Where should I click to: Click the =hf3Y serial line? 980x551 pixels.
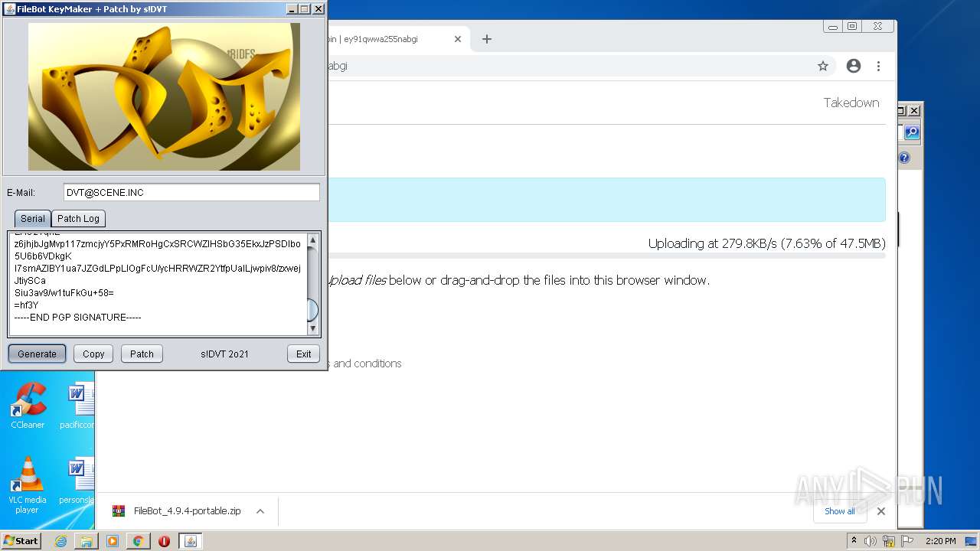(x=26, y=305)
